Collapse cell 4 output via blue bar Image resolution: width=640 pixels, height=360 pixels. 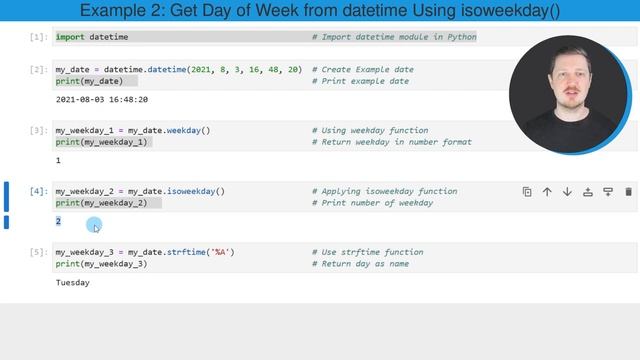(6, 222)
